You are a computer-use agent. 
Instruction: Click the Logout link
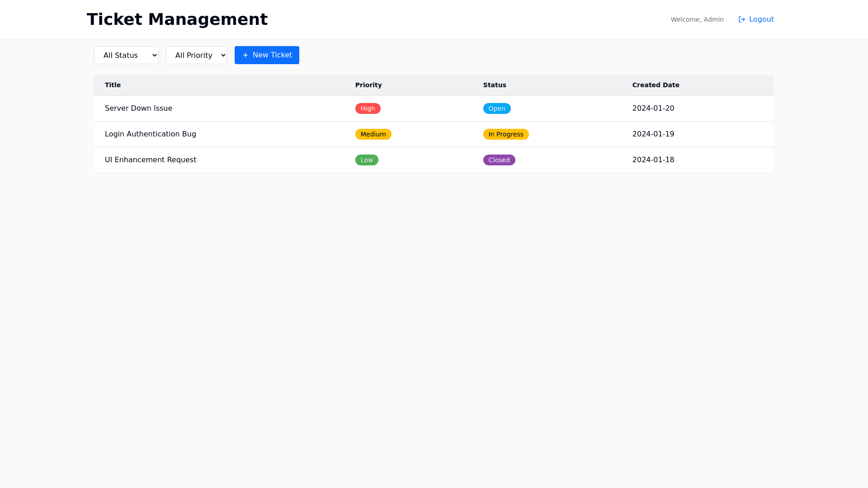pos(761,19)
